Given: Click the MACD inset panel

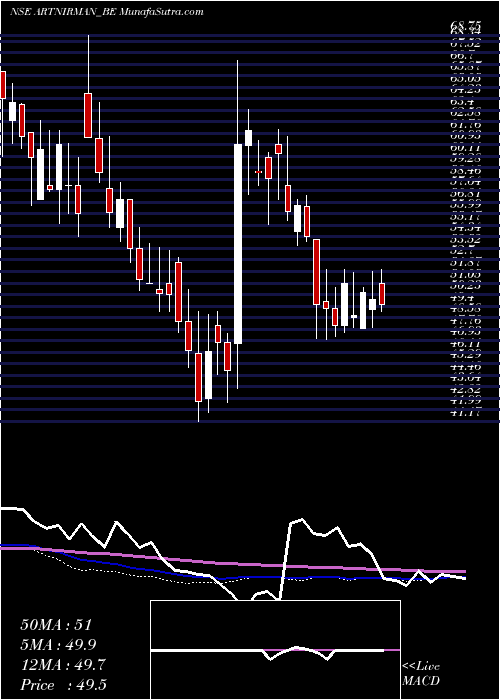Looking at the screenshot, I should pyautogui.click(x=275, y=650).
